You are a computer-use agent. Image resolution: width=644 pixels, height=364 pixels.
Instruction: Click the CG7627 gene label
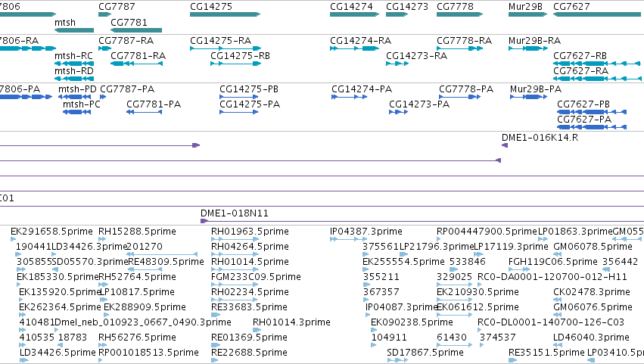point(571,7)
